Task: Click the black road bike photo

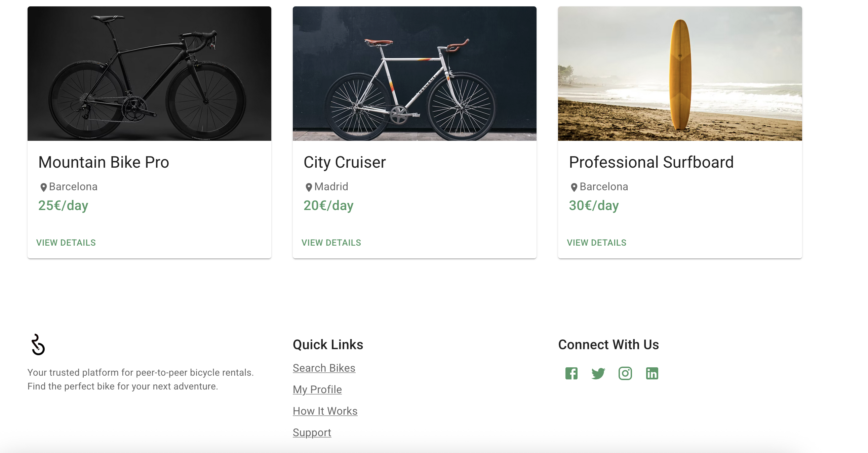Action: pyautogui.click(x=149, y=73)
